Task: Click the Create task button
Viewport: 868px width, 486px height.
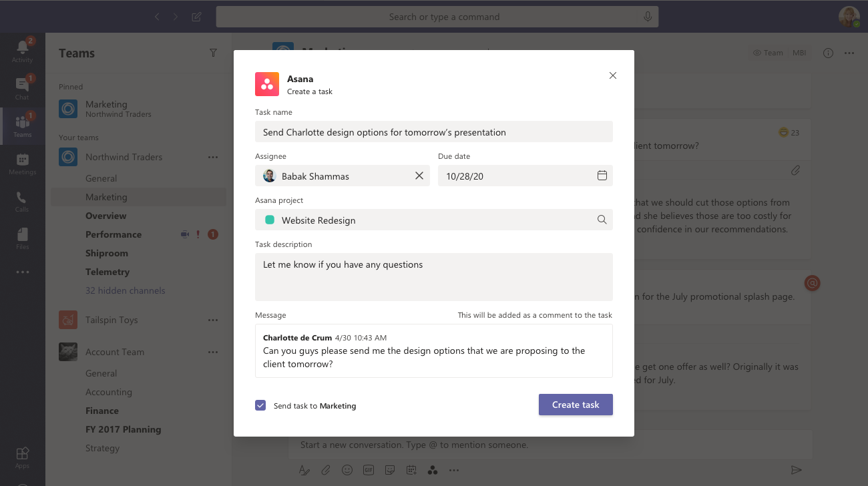Action: pos(575,404)
